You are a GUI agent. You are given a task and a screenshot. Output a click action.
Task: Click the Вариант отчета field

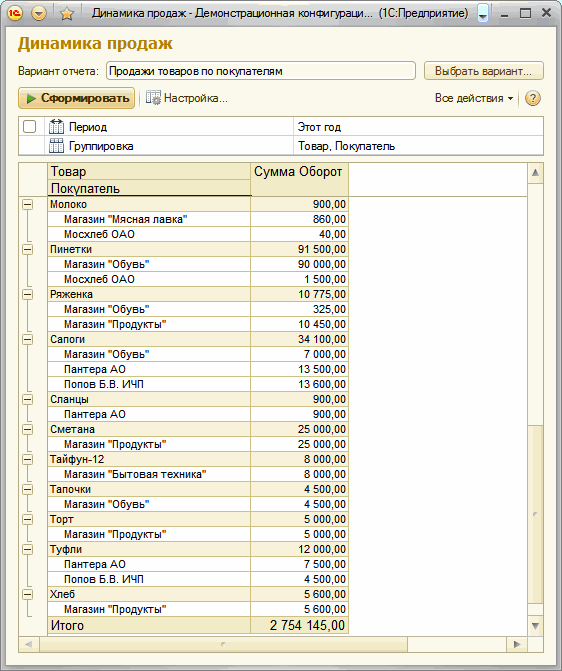[261, 71]
